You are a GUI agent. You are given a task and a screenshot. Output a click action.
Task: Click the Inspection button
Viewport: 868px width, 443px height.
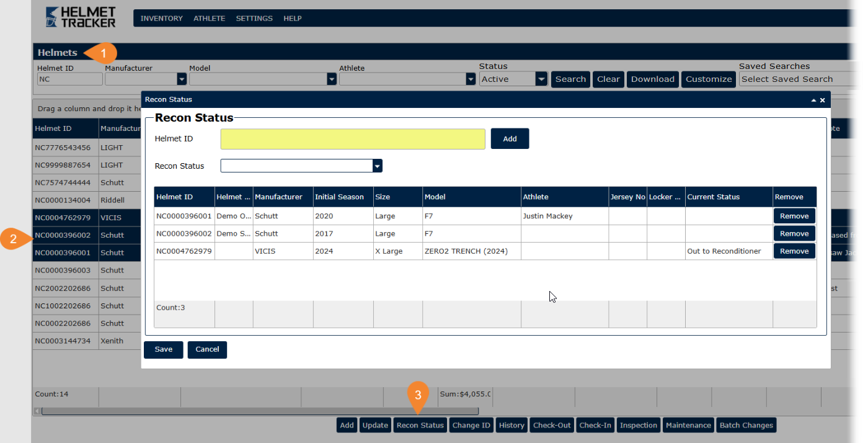tap(639, 425)
